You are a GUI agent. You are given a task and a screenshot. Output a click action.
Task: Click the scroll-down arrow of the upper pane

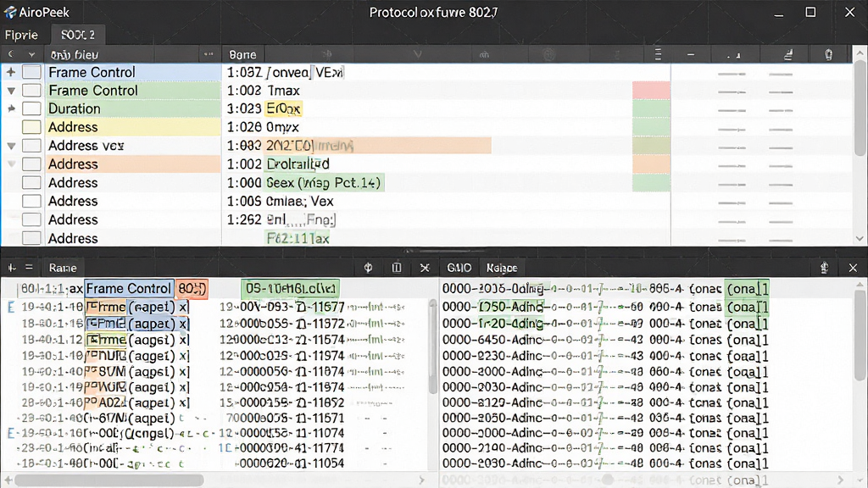[x=860, y=238]
